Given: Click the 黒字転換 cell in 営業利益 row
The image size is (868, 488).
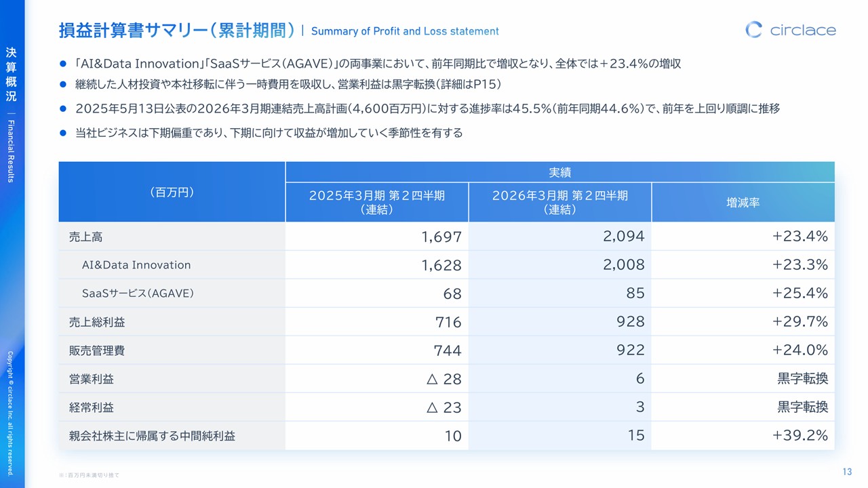Looking at the screenshot, I should pos(802,379).
